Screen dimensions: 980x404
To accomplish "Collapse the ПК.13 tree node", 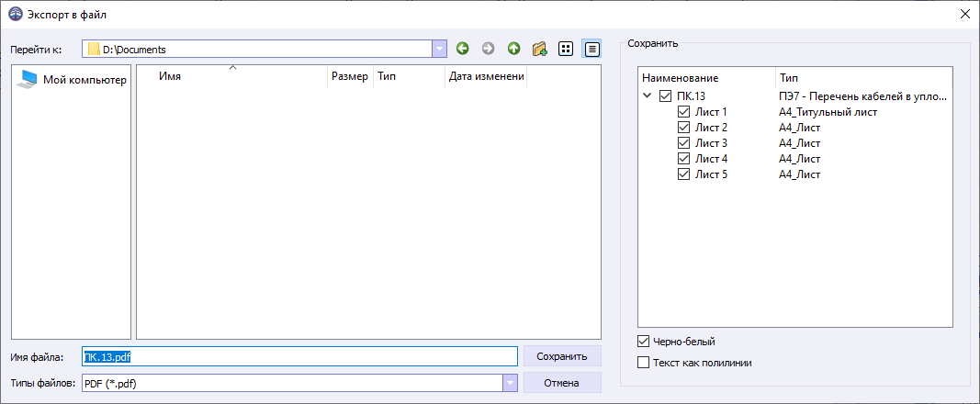I will [647, 96].
